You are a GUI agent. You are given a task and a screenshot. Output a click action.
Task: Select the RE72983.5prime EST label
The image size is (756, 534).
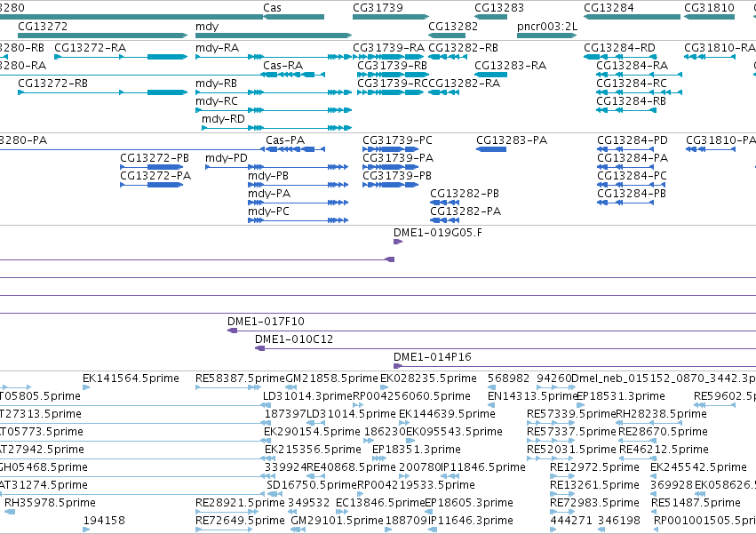tap(594, 503)
